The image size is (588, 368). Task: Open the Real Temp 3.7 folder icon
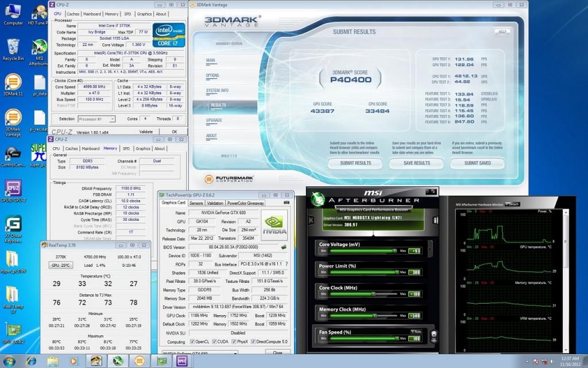point(13,299)
